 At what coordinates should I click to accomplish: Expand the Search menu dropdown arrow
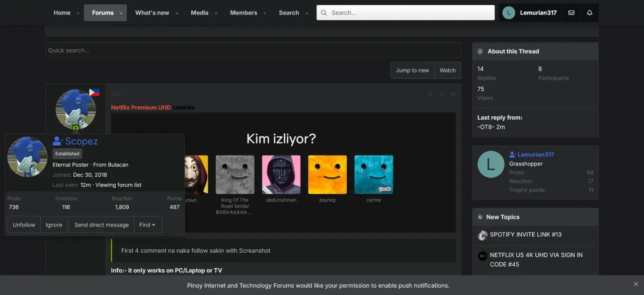point(306,13)
